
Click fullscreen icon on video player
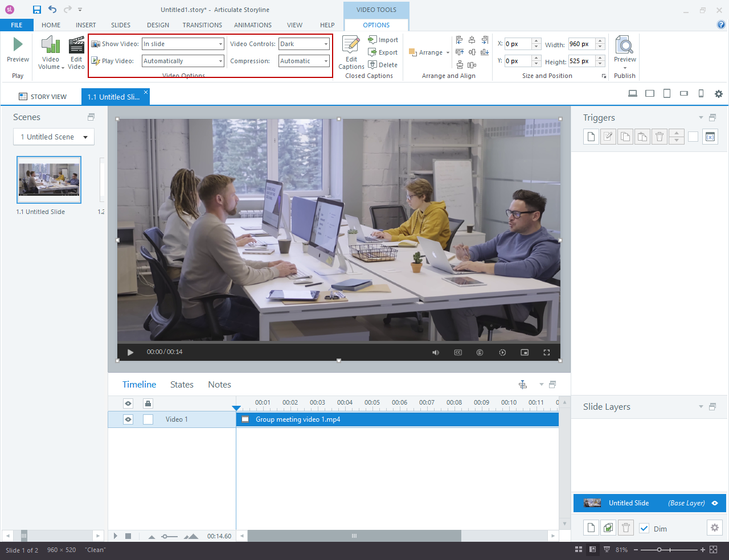tap(547, 352)
